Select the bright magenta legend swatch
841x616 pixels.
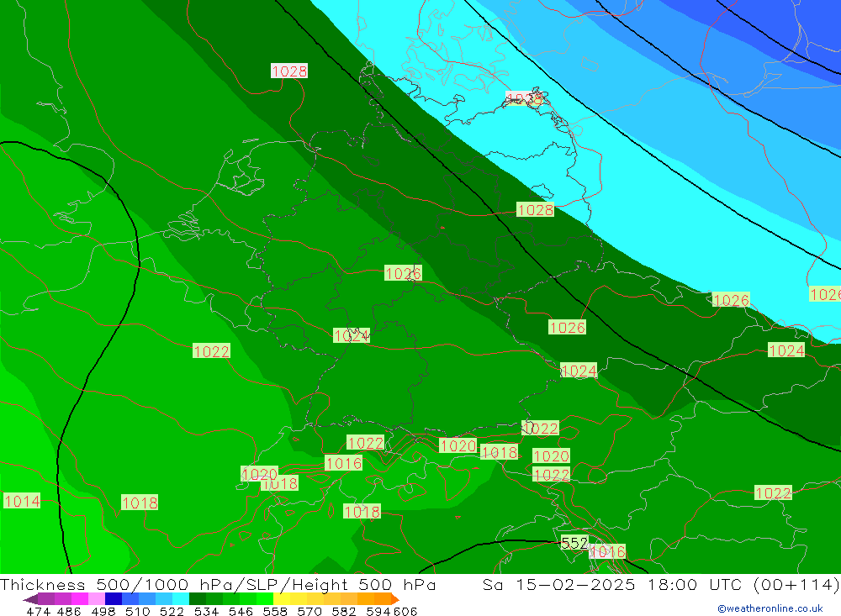tap(79, 599)
